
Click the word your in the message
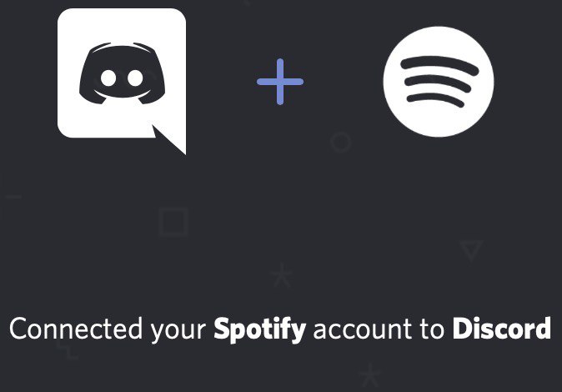(x=178, y=331)
